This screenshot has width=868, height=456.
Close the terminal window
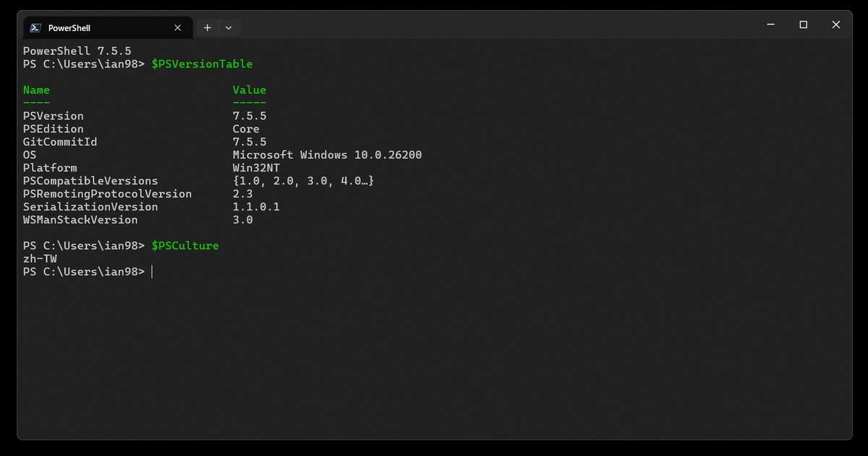pyautogui.click(x=835, y=25)
